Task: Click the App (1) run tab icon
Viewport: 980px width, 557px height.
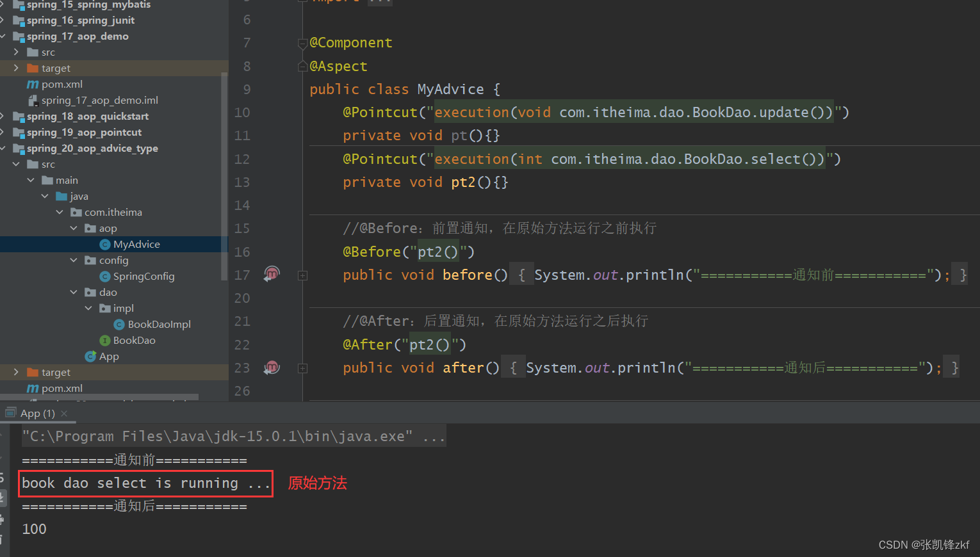Action: click(x=11, y=413)
